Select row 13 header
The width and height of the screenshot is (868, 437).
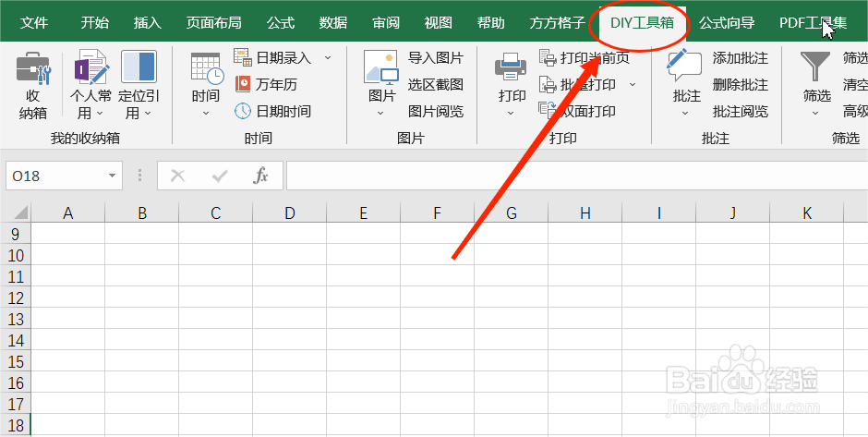coord(16,319)
